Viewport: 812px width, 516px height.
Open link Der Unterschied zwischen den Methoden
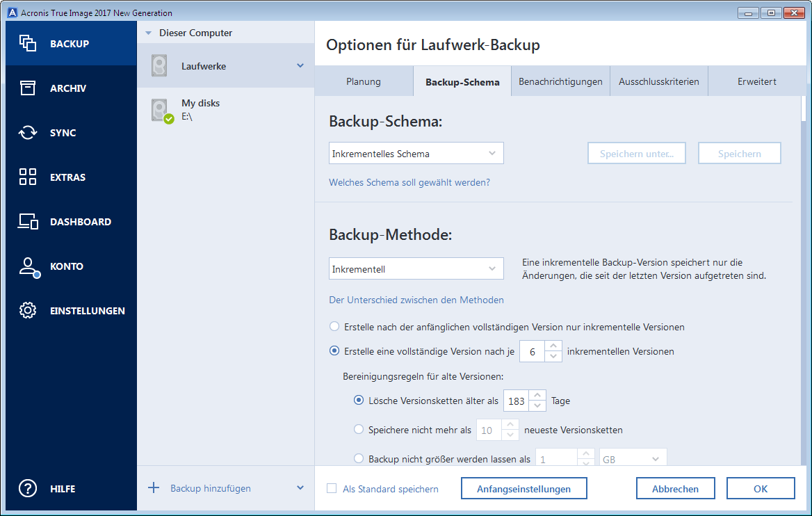416,300
